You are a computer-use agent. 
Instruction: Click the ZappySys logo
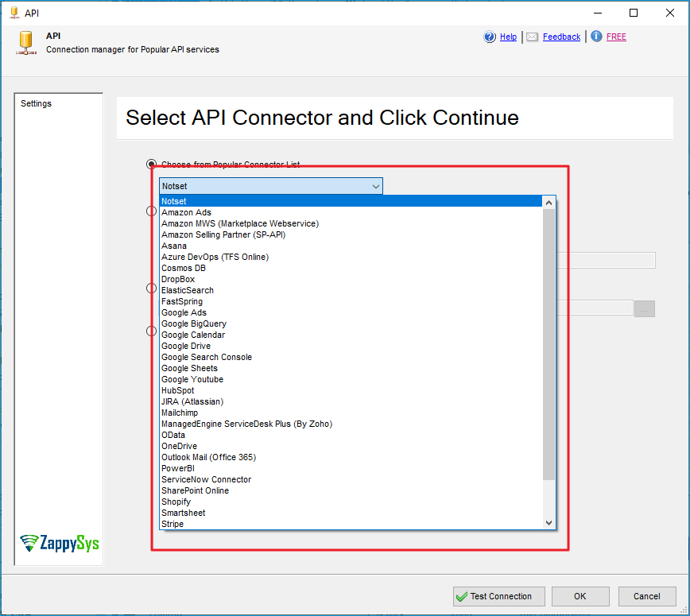coord(60,544)
